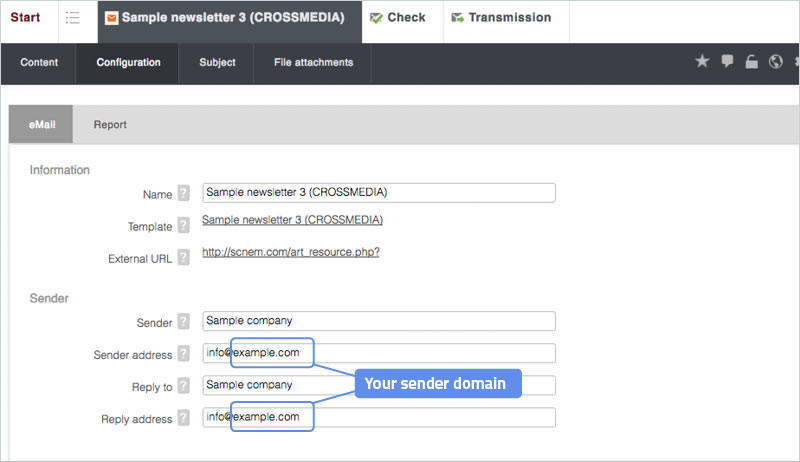
Task: Click the help icon beside External URL
Action: coord(183,259)
